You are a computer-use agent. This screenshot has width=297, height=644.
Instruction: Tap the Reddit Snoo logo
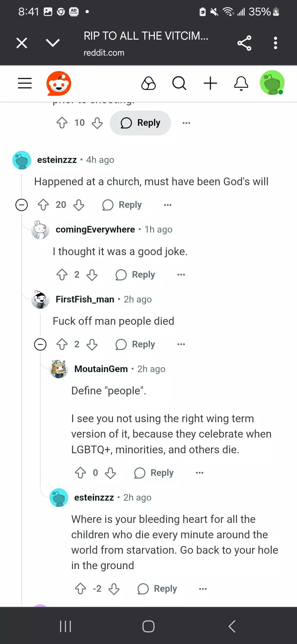(x=59, y=83)
